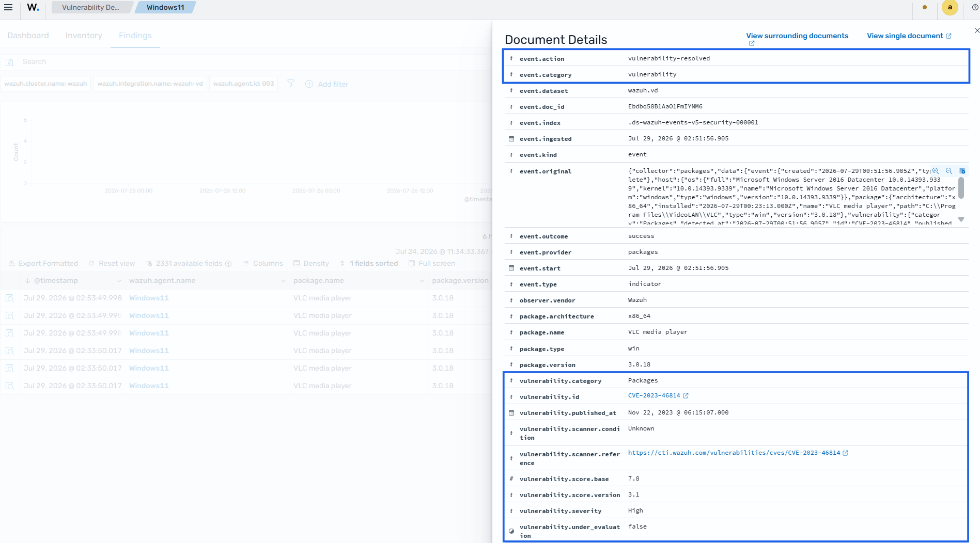Open the filter options funnel icon

pos(291,84)
